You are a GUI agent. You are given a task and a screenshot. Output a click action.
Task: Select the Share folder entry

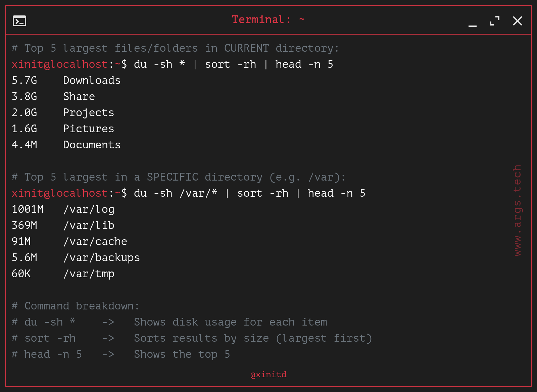(x=53, y=97)
